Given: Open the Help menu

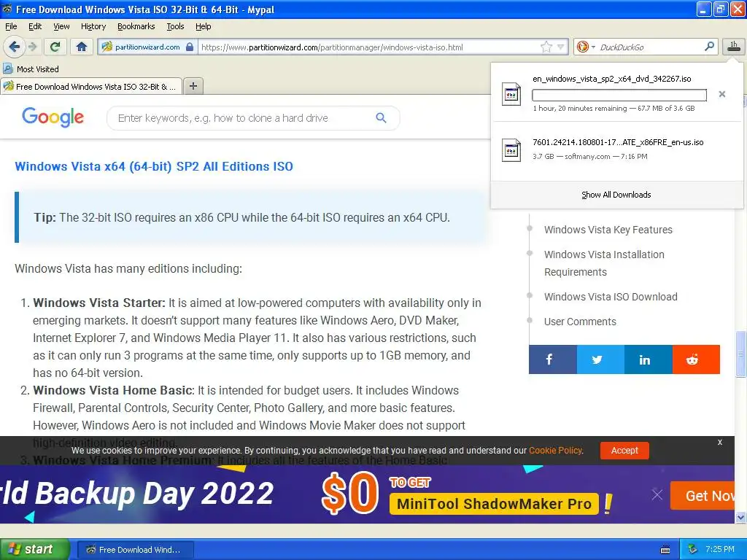Looking at the screenshot, I should click(203, 26).
